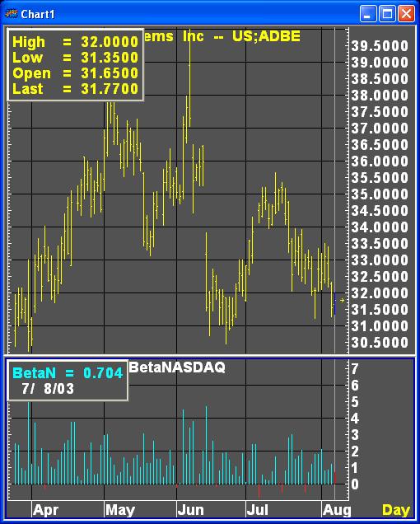This screenshot has height=524, width=420.
Task: Click the Chart1 app icon in the title bar
Action: pyautogui.click(x=12, y=14)
